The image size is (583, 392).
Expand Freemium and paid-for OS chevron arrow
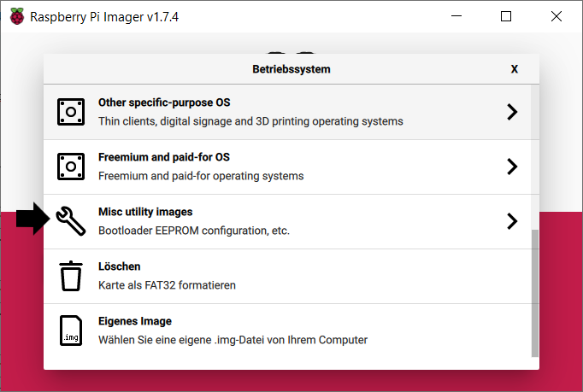pos(512,167)
